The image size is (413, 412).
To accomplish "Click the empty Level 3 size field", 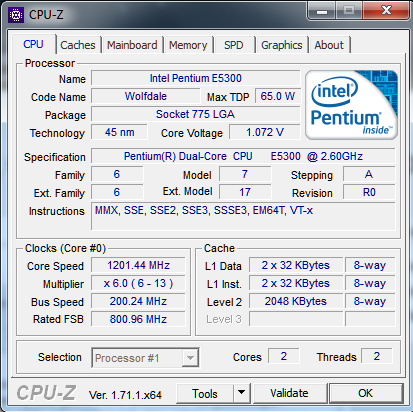I will click(296, 319).
